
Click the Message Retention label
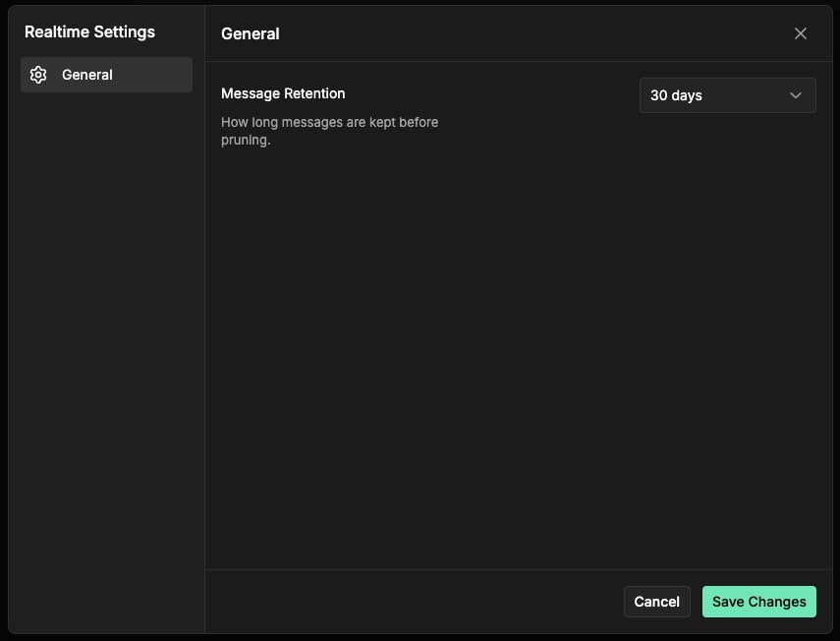pyautogui.click(x=282, y=93)
